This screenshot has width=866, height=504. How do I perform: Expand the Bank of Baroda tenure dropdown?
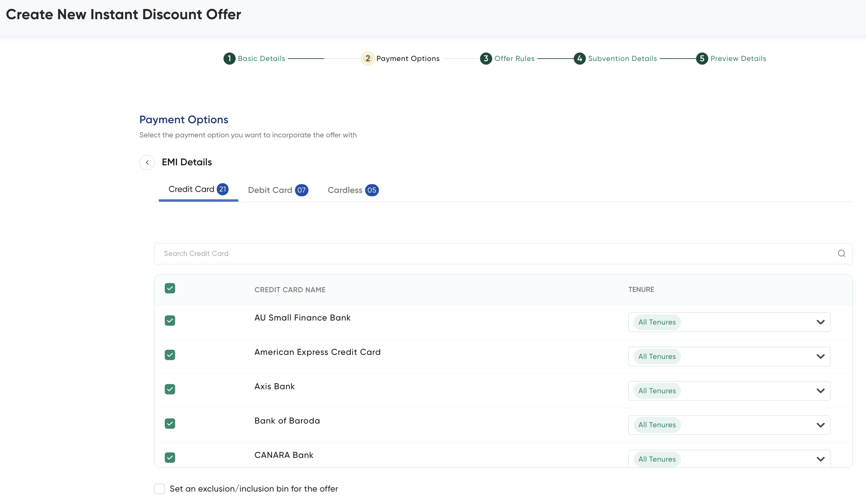click(820, 425)
